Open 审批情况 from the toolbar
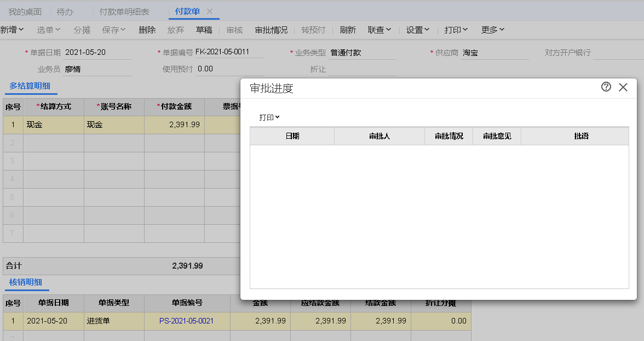644x341 pixels. coord(271,30)
